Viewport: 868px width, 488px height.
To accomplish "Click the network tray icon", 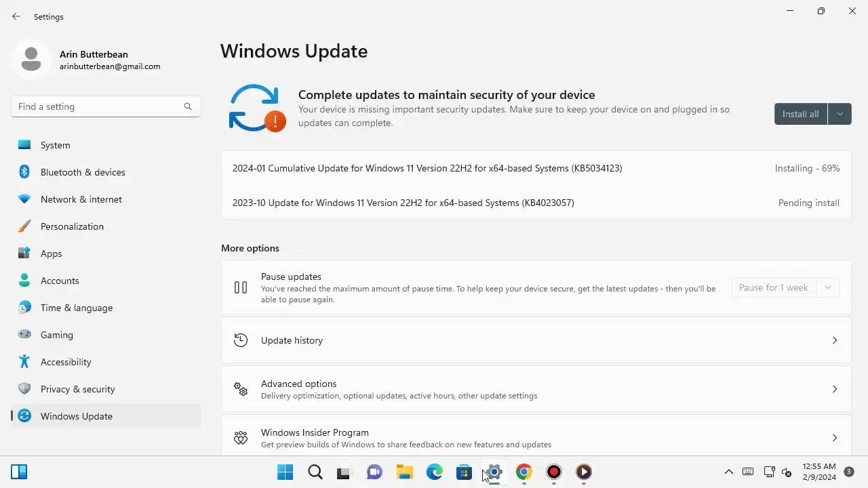I will point(769,472).
